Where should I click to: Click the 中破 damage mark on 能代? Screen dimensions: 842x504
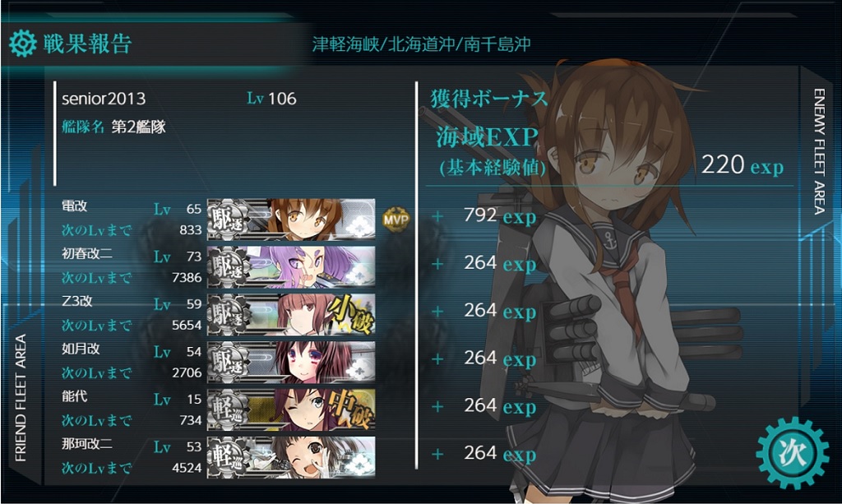coord(351,409)
